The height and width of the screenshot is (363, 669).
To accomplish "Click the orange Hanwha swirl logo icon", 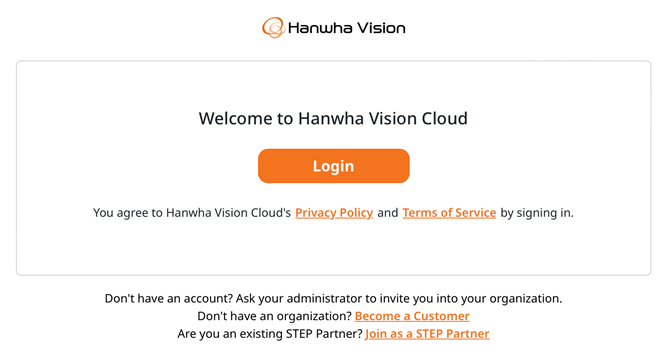I will pyautogui.click(x=273, y=27).
